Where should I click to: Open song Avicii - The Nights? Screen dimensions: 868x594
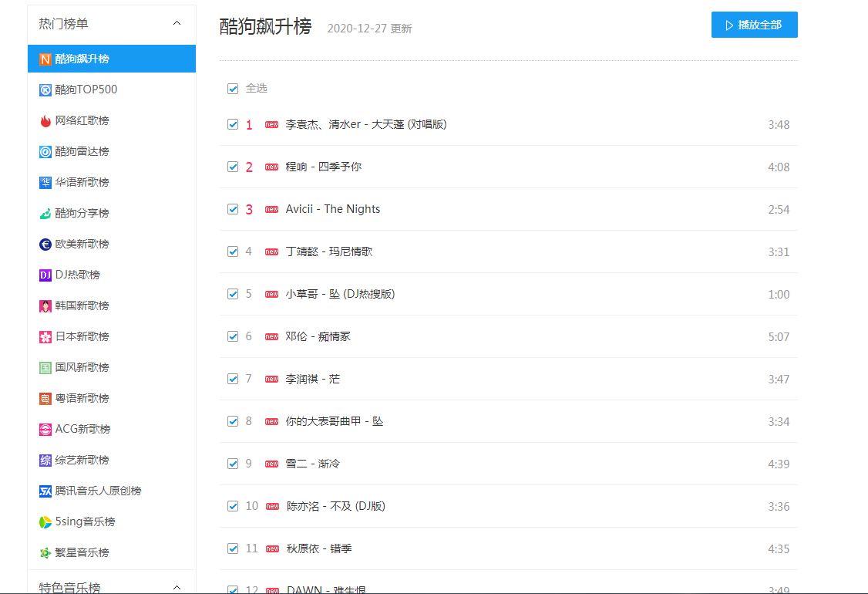coord(333,210)
